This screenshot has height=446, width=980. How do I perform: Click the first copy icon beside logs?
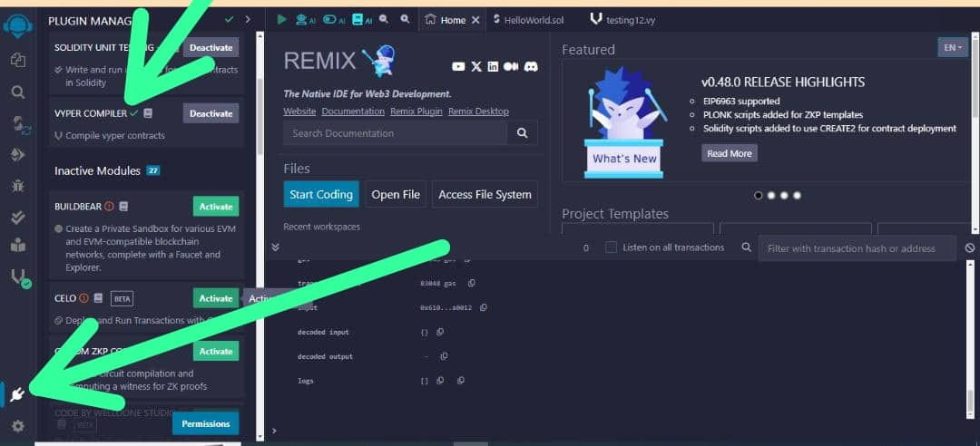(440, 380)
